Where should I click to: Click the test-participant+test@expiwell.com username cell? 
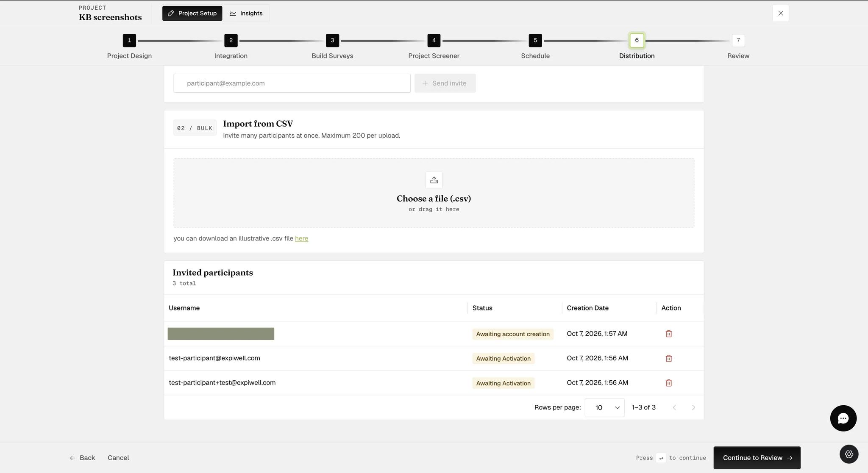point(222,383)
